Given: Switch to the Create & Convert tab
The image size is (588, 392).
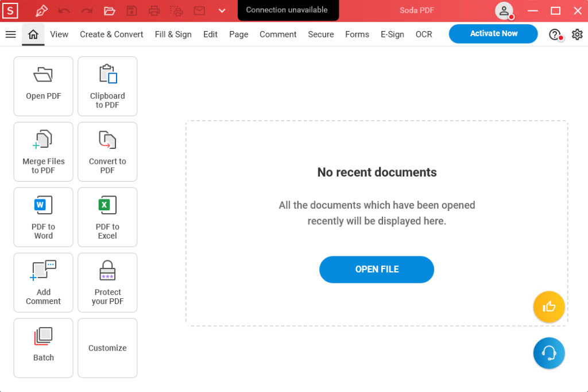Looking at the screenshot, I should [111, 34].
